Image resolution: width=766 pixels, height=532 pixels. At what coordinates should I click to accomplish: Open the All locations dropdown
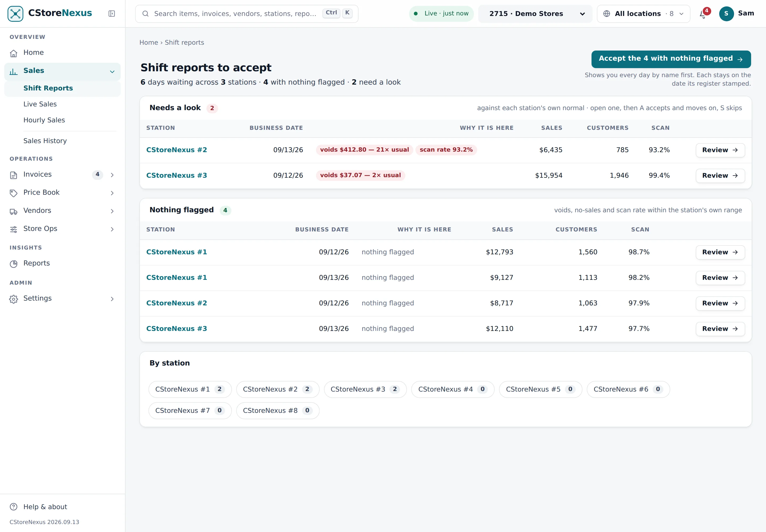(x=643, y=14)
